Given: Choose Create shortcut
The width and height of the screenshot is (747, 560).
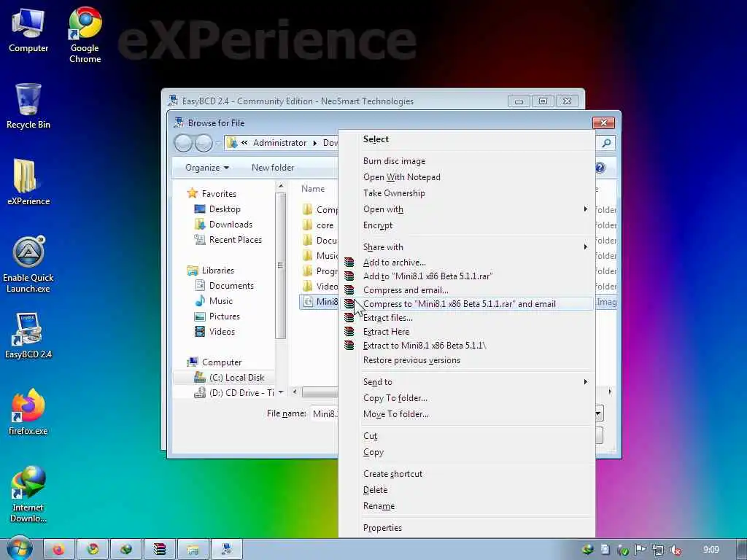Looking at the screenshot, I should [467, 474].
